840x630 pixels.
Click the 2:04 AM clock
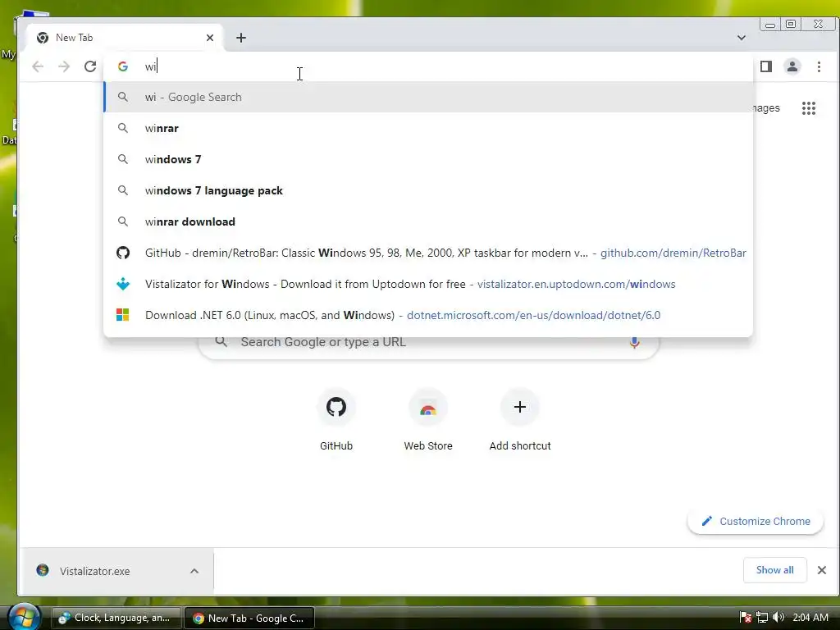(x=810, y=618)
